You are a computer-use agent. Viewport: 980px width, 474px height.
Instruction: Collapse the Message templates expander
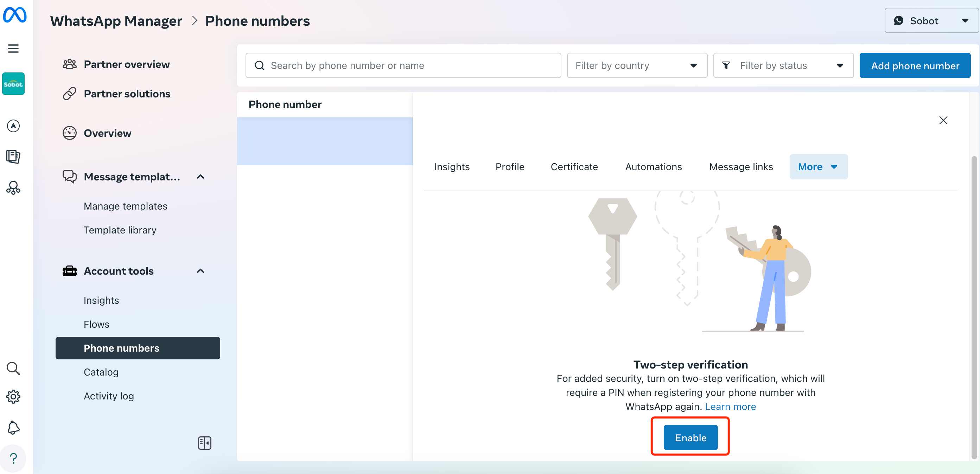pyautogui.click(x=202, y=177)
